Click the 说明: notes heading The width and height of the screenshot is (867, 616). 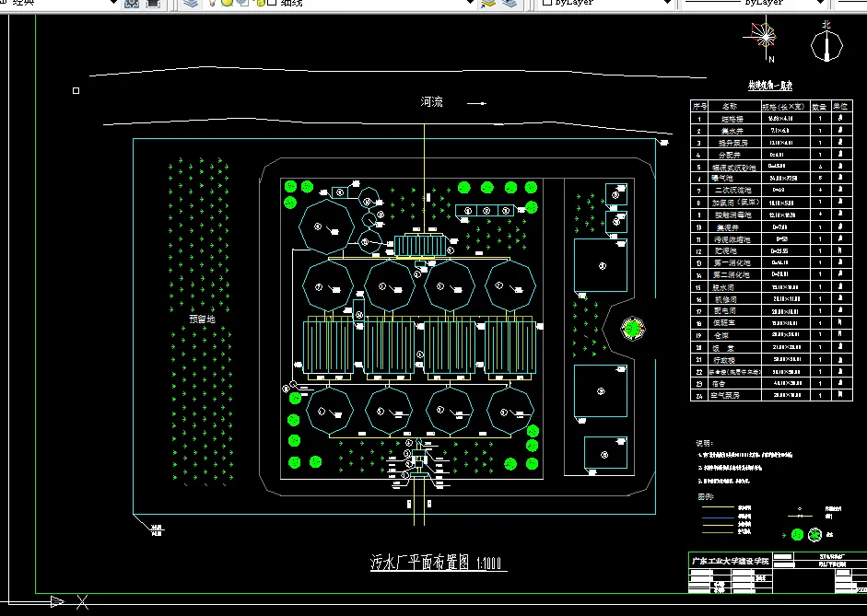point(705,443)
